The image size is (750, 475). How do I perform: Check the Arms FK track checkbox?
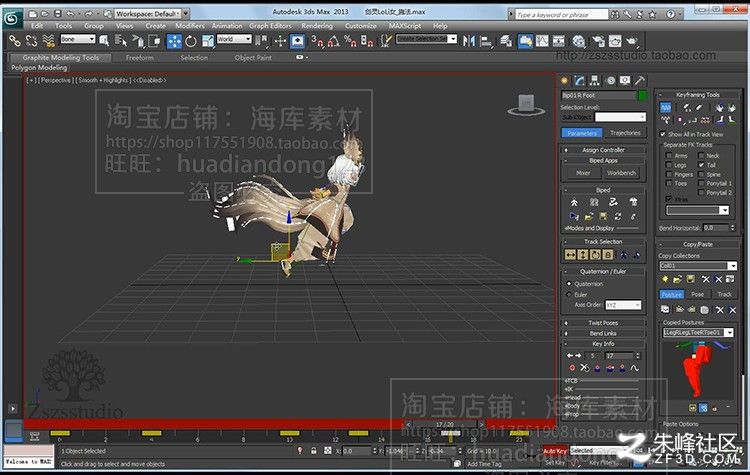pos(669,155)
